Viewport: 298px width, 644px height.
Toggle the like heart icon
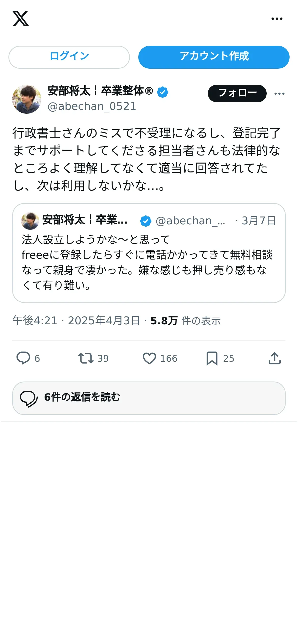(x=149, y=358)
